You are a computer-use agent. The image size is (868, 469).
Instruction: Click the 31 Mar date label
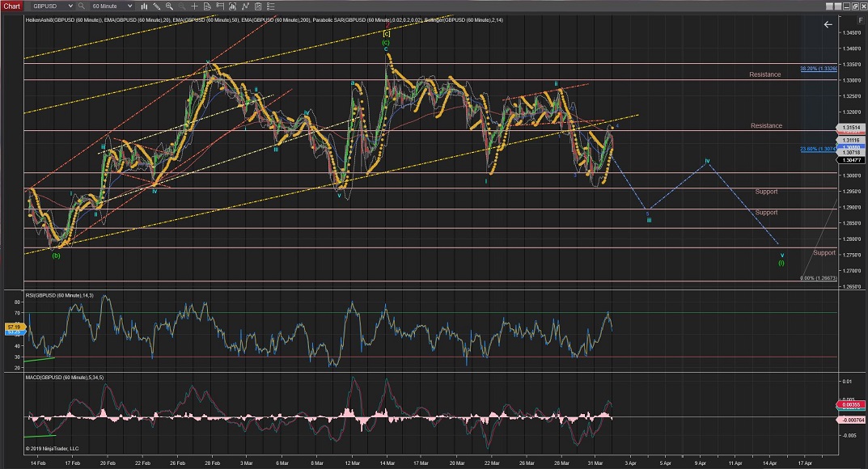coord(595,463)
